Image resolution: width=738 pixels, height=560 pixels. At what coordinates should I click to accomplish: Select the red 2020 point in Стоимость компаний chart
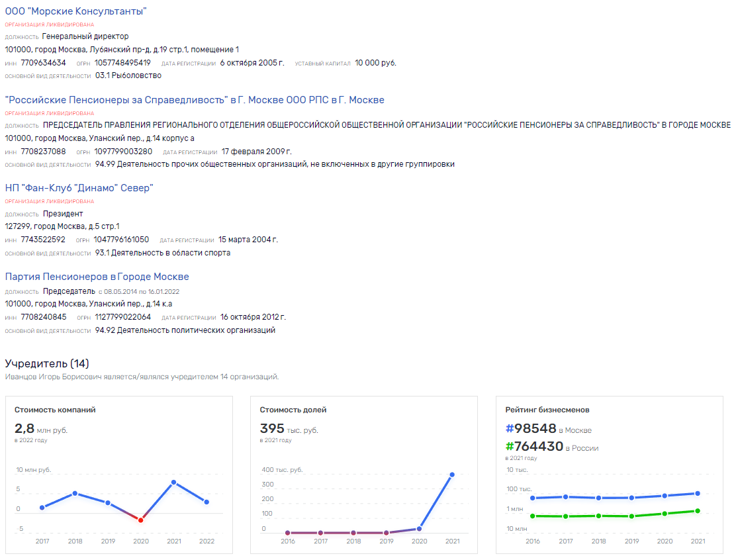pyautogui.click(x=141, y=520)
